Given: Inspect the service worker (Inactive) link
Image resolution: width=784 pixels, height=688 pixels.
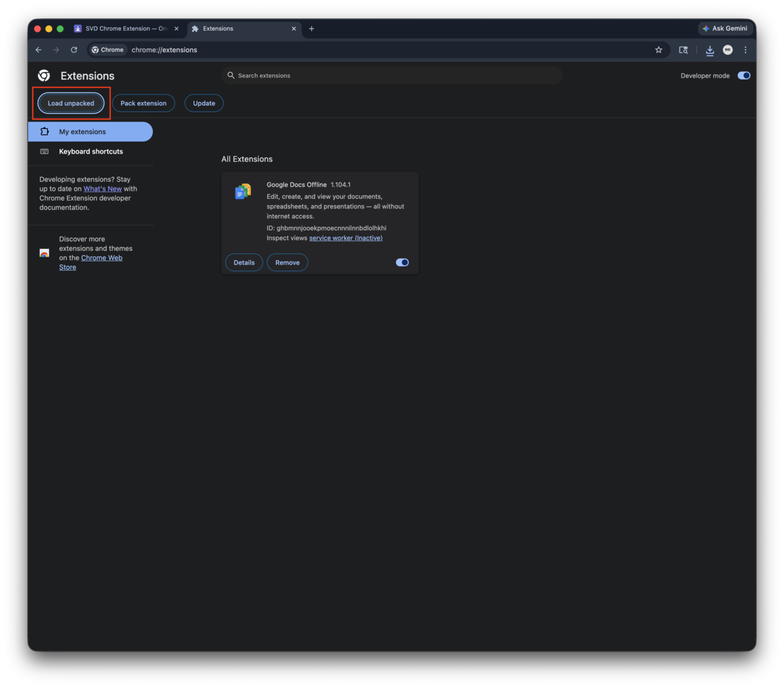Looking at the screenshot, I should [346, 238].
